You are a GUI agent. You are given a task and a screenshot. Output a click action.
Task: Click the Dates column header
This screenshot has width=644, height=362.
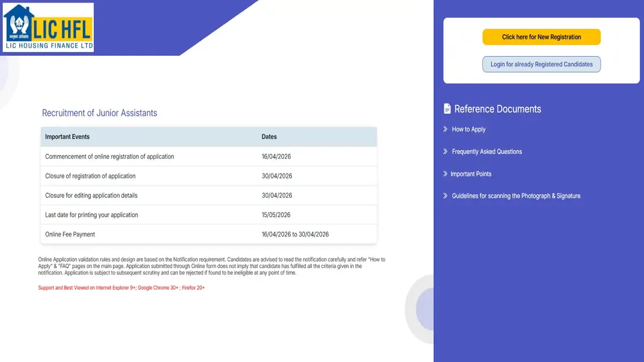pos(269,137)
